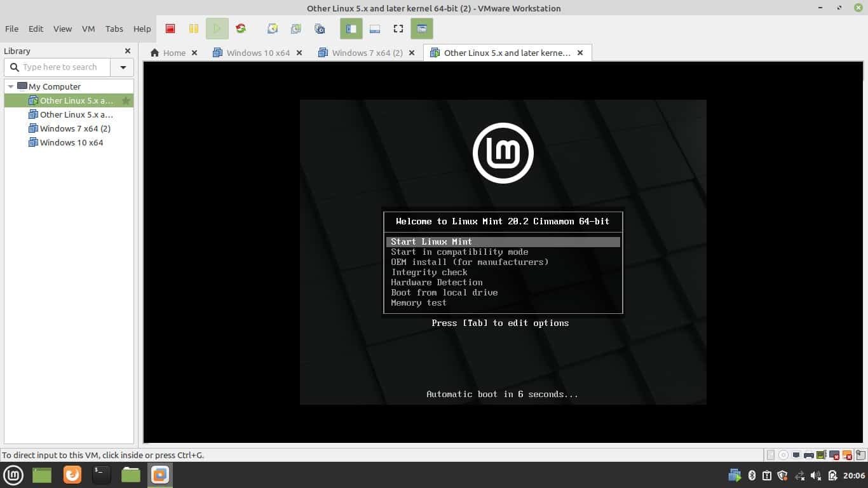Open the Help menu
The width and height of the screenshot is (868, 488).
142,29
